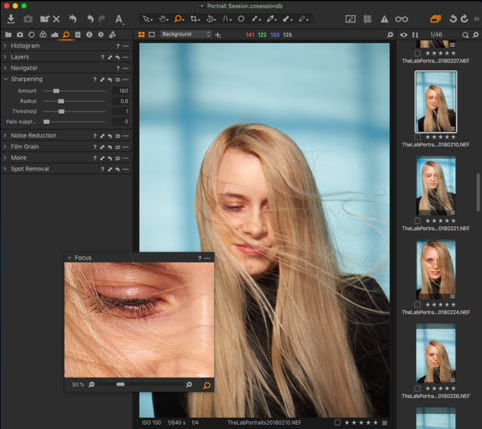Select the Spot removal circle tool
The width and height of the screenshot is (482, 429).
[x=241, y=19]
